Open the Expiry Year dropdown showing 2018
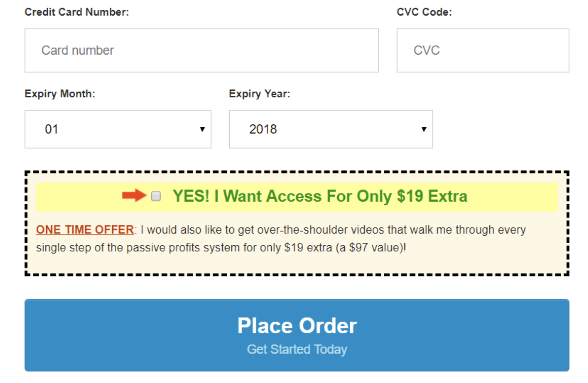The height and width of the screenshot is (383, 588). pos(331,129)
